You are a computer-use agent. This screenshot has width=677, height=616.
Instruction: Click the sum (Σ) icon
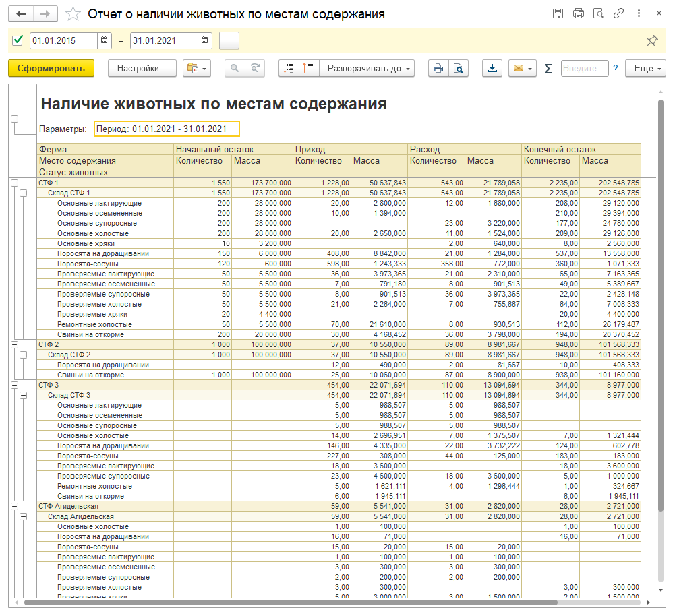coord(548,68)
